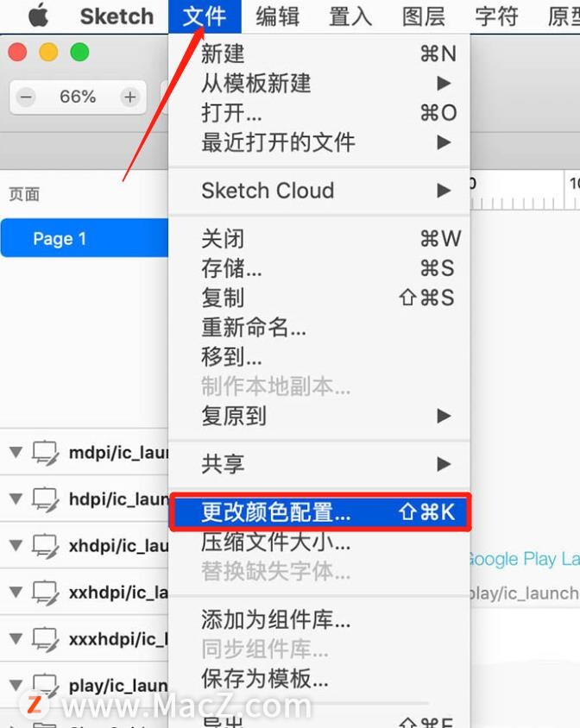The image size is (580, 728).
Task: Select the xhdpi/ic_launcher artboard icon
Action: click(x=45, y=546)
